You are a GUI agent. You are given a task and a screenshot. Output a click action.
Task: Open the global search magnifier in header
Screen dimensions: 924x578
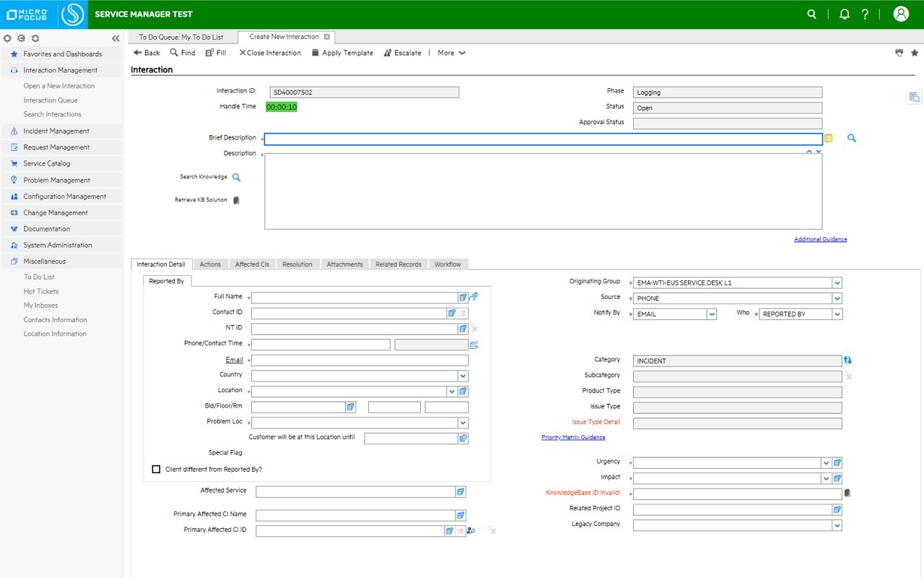point(812,14)
